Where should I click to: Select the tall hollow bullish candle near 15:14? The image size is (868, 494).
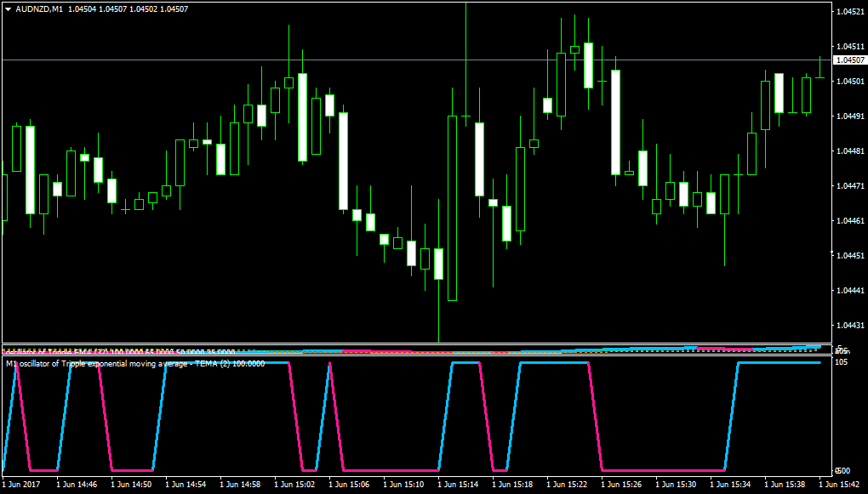[452, 208]
